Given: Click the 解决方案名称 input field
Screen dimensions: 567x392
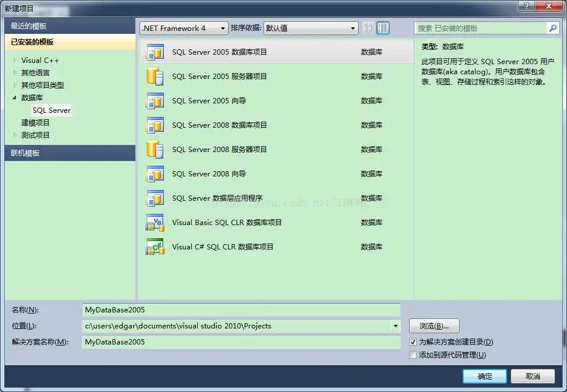Looking at the screenshot, I should point(241,342).
